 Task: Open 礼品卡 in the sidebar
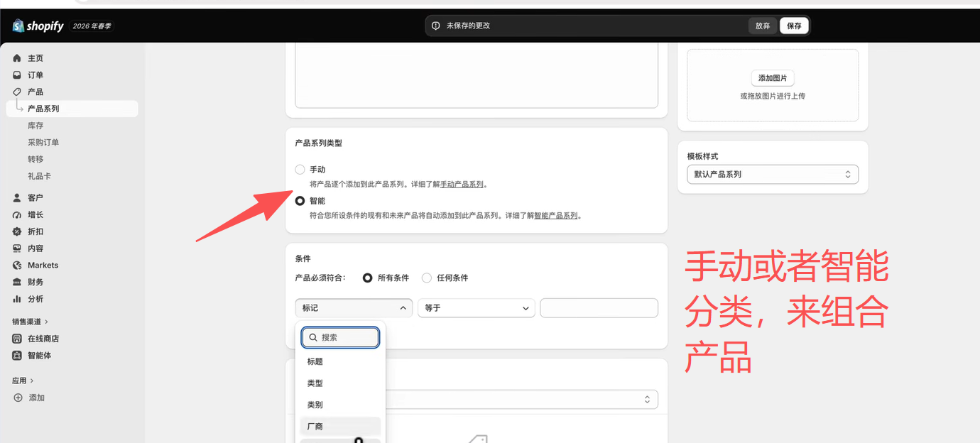click(x=39, y=176)
